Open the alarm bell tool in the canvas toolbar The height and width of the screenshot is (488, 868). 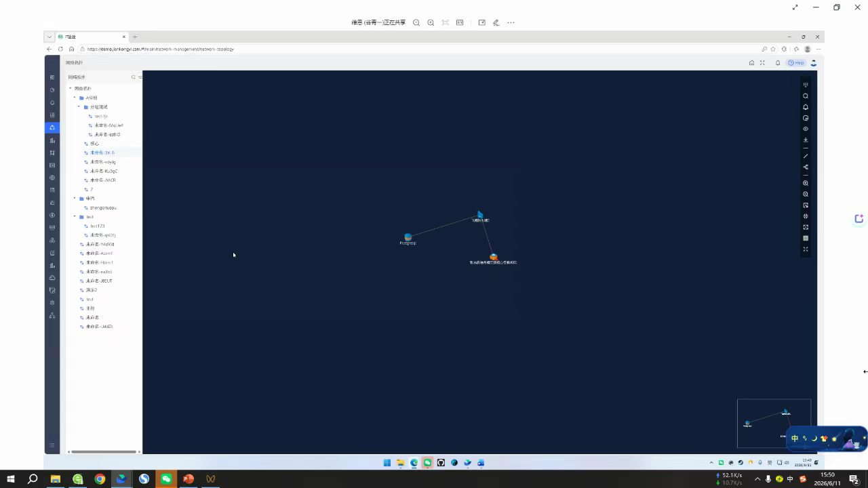pos(806,107)
